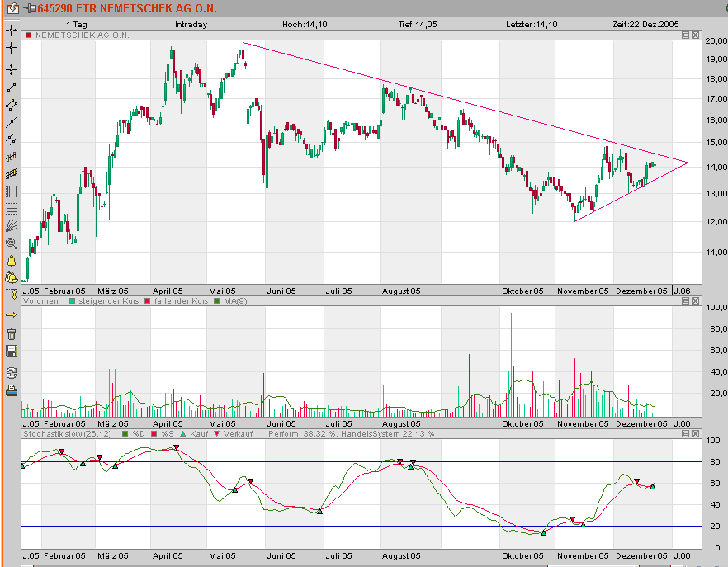Viewport: 728px width, 567px height.
Task: Select the crosshair cursor tool
Action: pyautogui.click(x=12, y=48)
